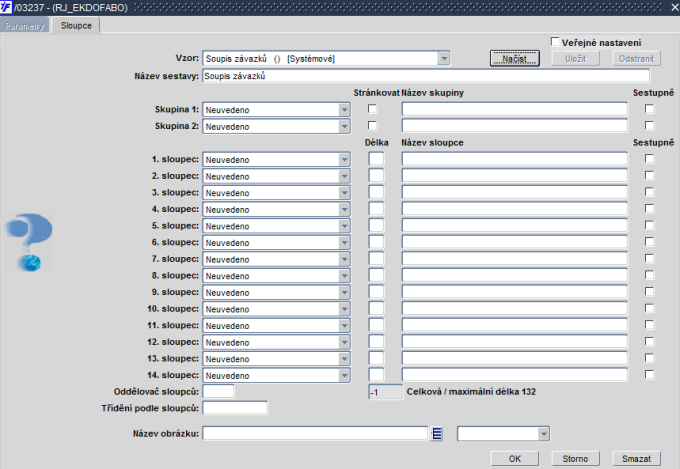Check Sestupně for 1. sloupec
The width and height of the screenshot is (680, 469).
pyautogui.click(x=649, y=159)
